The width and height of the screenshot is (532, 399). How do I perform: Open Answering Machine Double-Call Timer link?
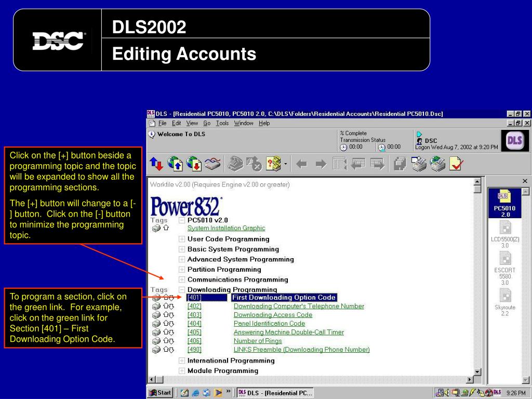click(x=289, y=332)
